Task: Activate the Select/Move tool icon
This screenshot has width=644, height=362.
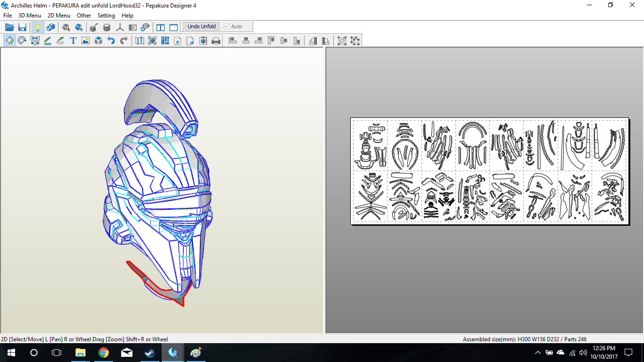Action: (9, 41)
